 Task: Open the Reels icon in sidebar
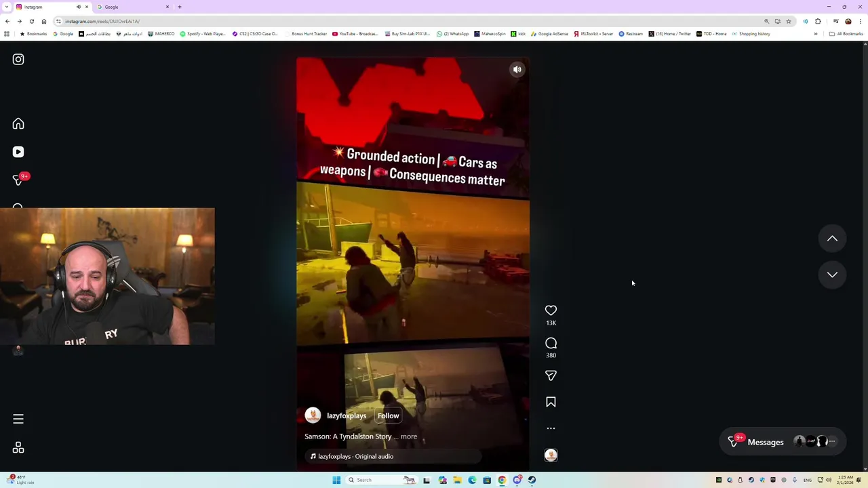coord(18,152)
